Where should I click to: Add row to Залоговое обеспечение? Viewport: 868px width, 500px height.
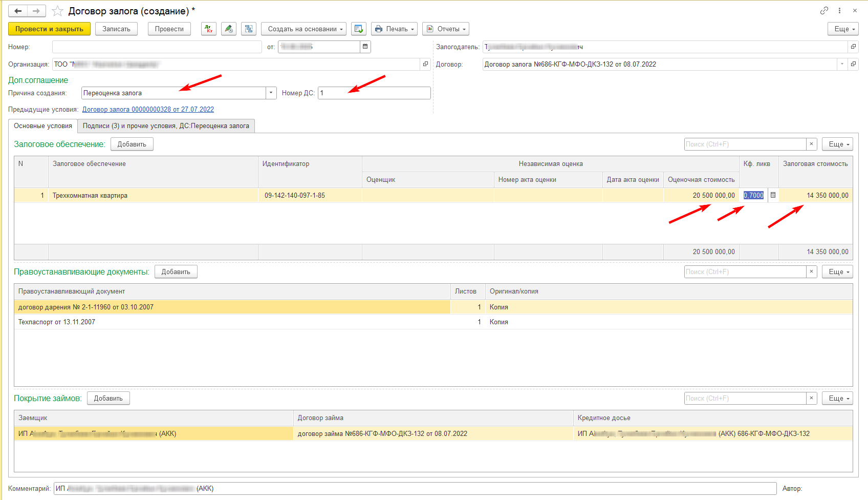click(x=132, y=144)
